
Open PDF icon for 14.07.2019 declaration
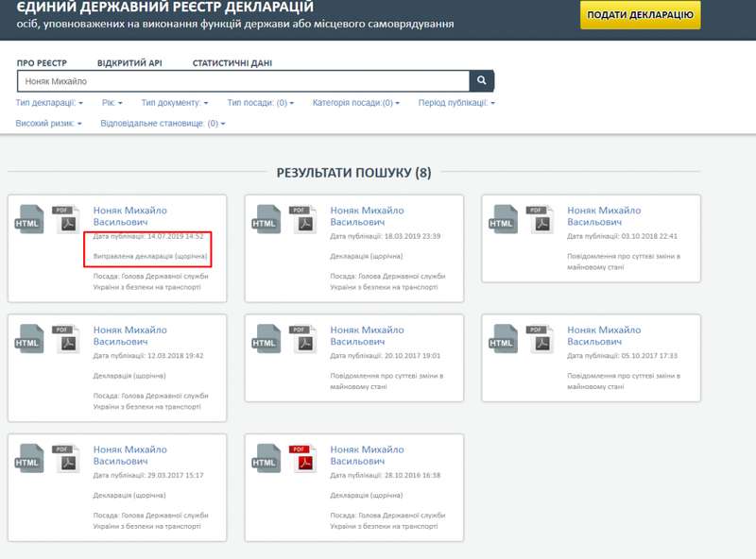pyautogui.click(x=66, y=219)
